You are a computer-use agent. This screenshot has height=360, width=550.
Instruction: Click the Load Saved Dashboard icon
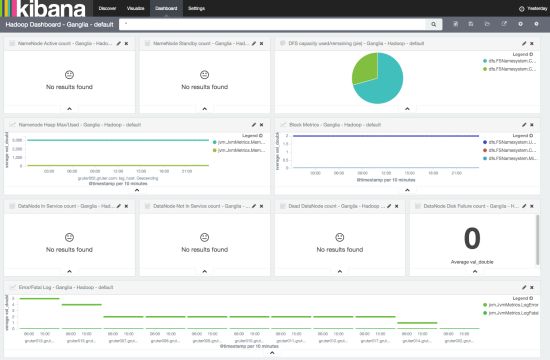point(487,24)
